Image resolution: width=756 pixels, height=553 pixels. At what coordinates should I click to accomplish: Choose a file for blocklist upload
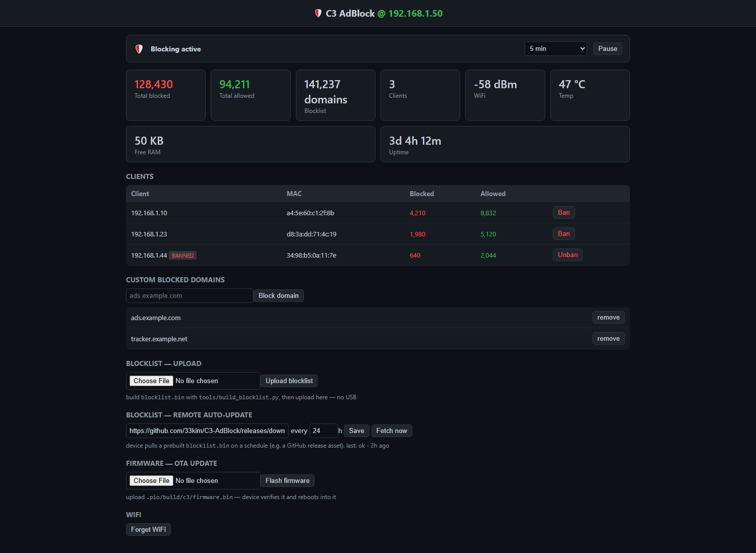pos(151,381)
